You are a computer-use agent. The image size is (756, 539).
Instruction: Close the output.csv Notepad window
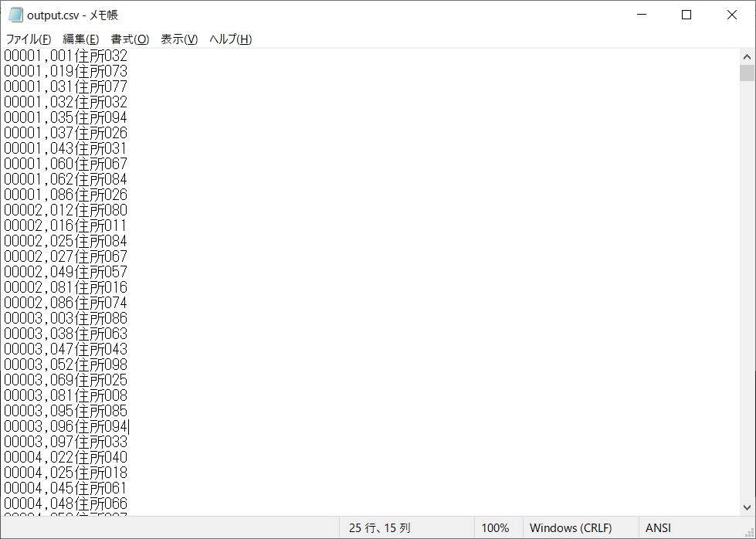tap(732, 15)
